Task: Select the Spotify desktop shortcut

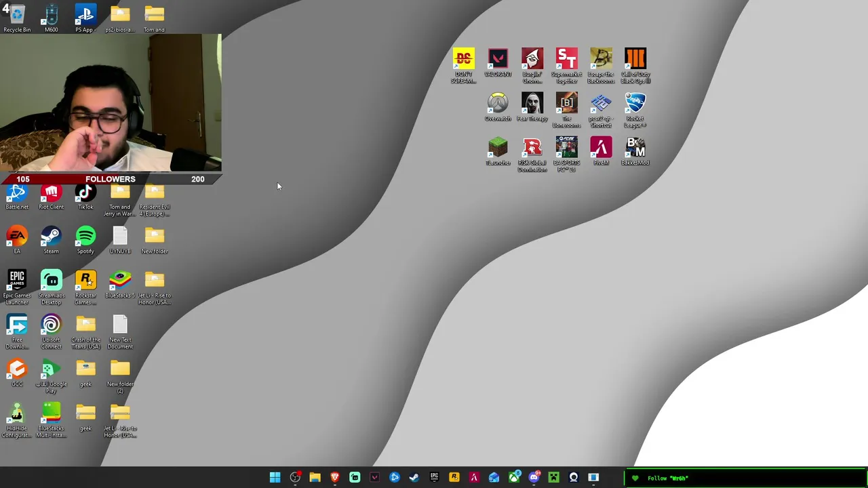Action: point(85,241)
